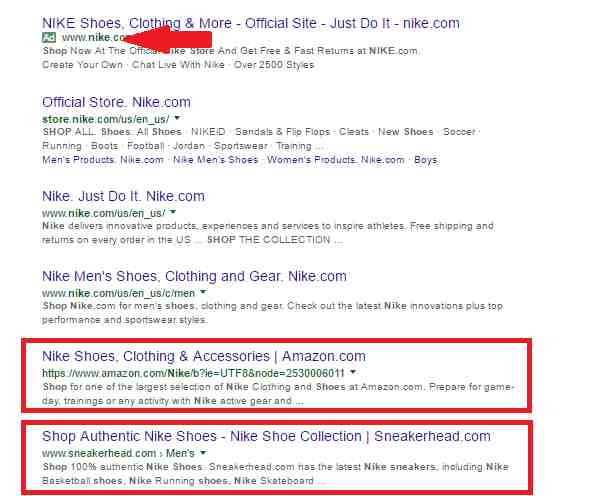
Task: Click the https://www.amazon.com/Nike/b URL text
Action: pos(193,373)
